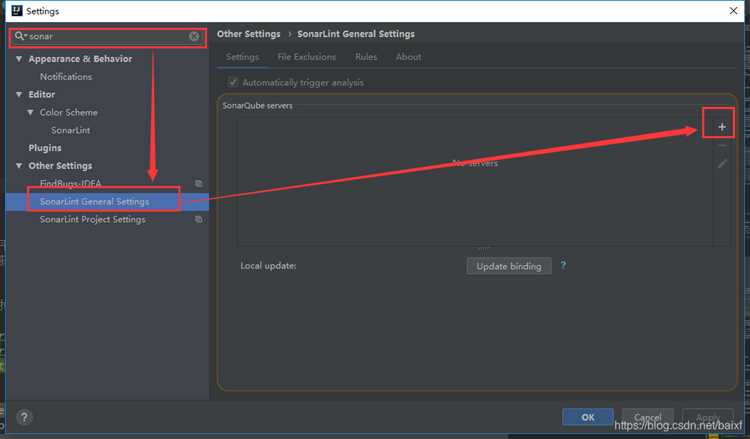Viewport: 750px width, 439px height.
Task: Collapse the Appearance & Behavior section
Action: click(19, 59)
